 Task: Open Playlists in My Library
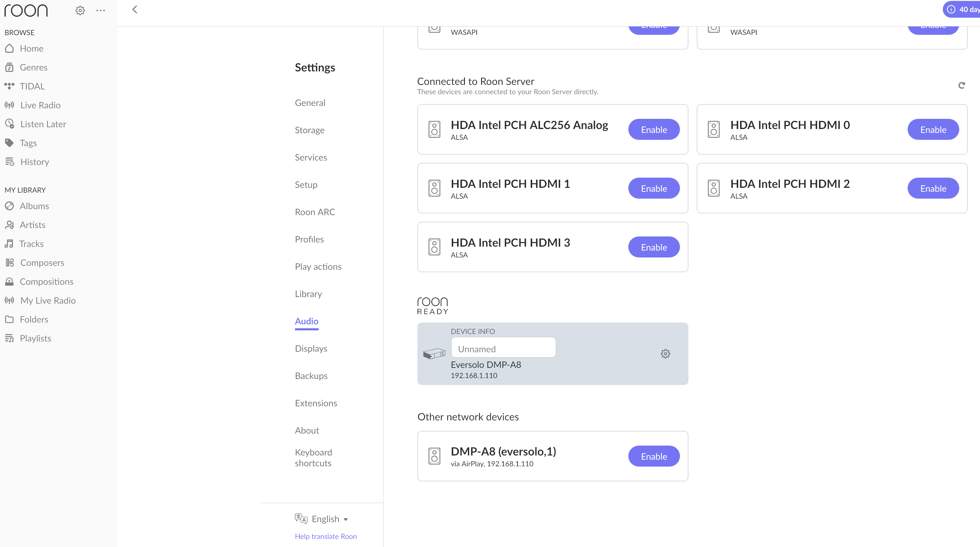(35, 338)
